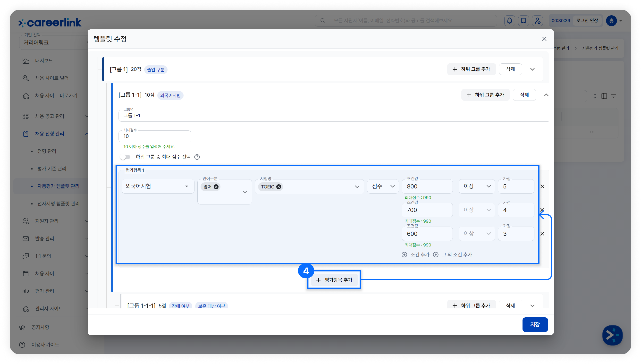Open 전형 관리 submenu item

[47, 151]
